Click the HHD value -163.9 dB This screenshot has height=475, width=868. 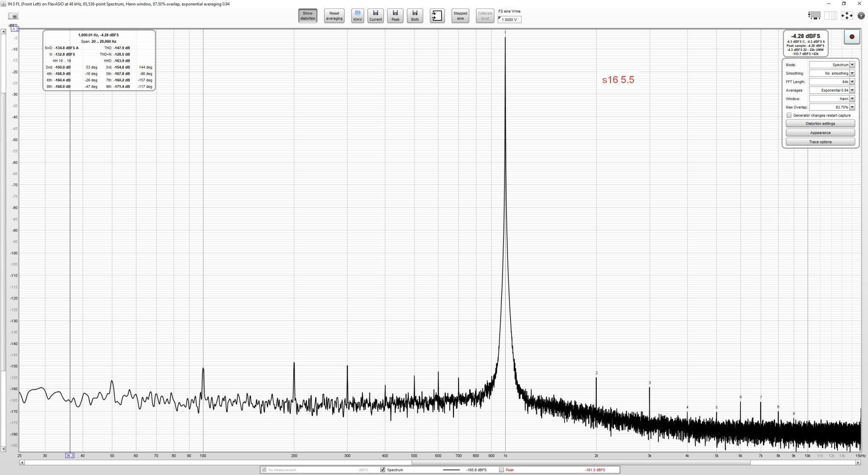(x=122, y=61)
